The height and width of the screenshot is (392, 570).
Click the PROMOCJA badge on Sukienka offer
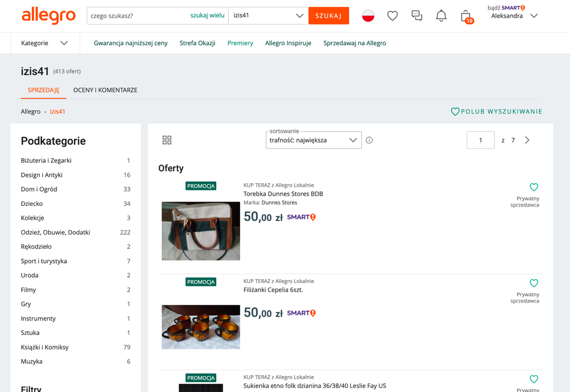[201, 378]
